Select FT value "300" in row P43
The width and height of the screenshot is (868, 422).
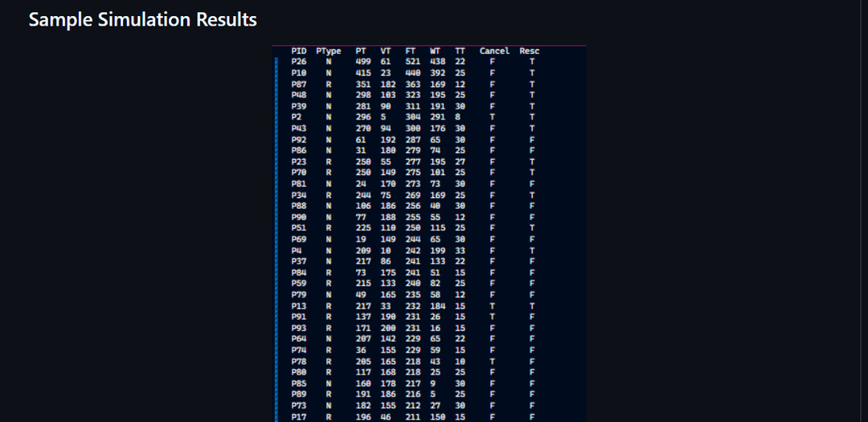pos(413,128)
